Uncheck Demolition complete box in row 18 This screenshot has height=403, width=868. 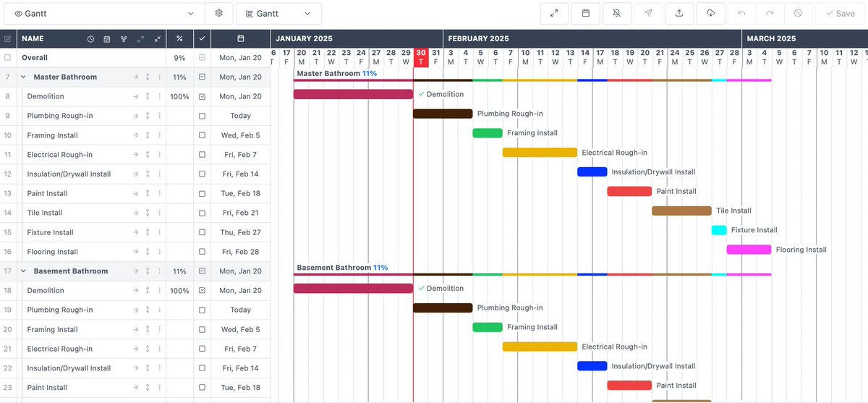point(202,290)
